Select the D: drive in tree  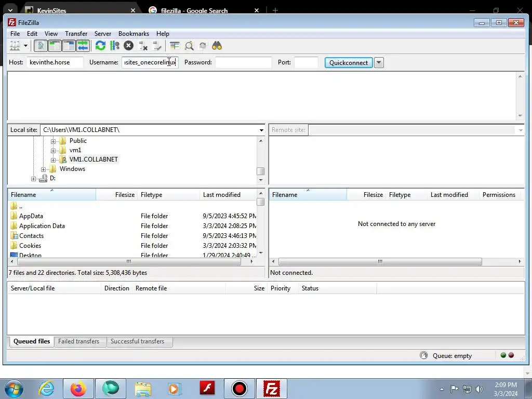pyautogui.click(x=52, y=178)
